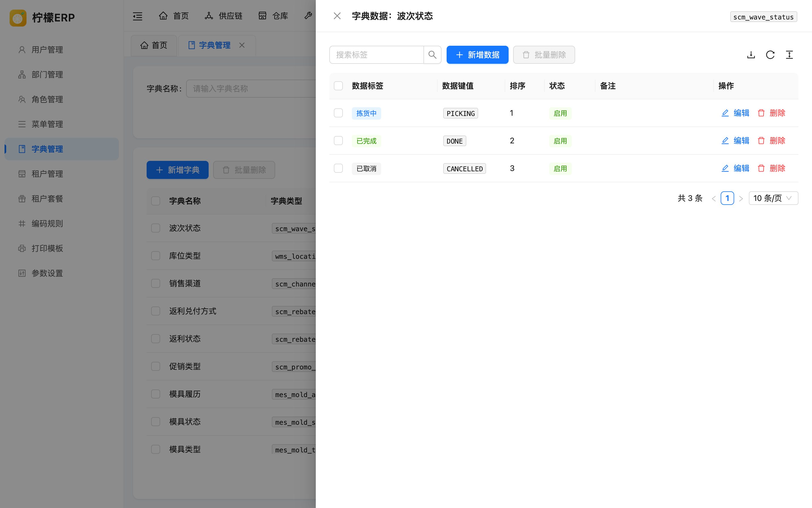Click the wrench icon in the top navigation
Viewport: 812px width, 508px height.
[x=308, y=16]
